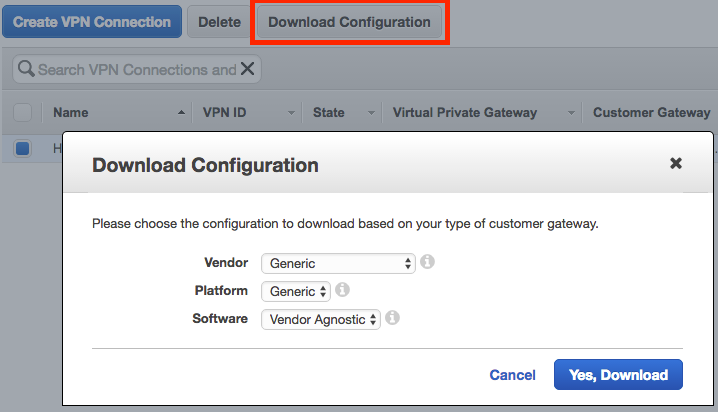Open the Vendor dropdown
The image size is (718, 412).
point(338,263)
